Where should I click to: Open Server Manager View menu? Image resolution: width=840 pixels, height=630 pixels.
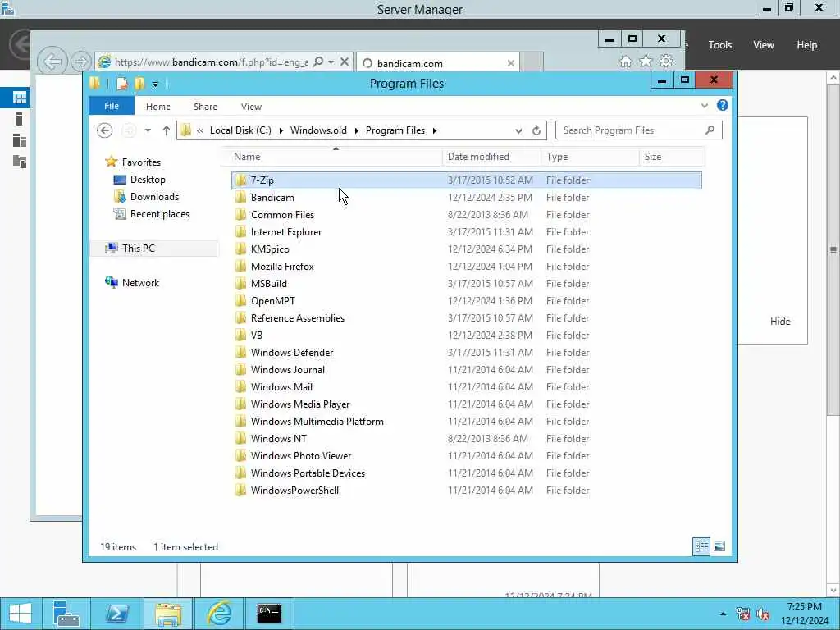(x=764, y=45)
